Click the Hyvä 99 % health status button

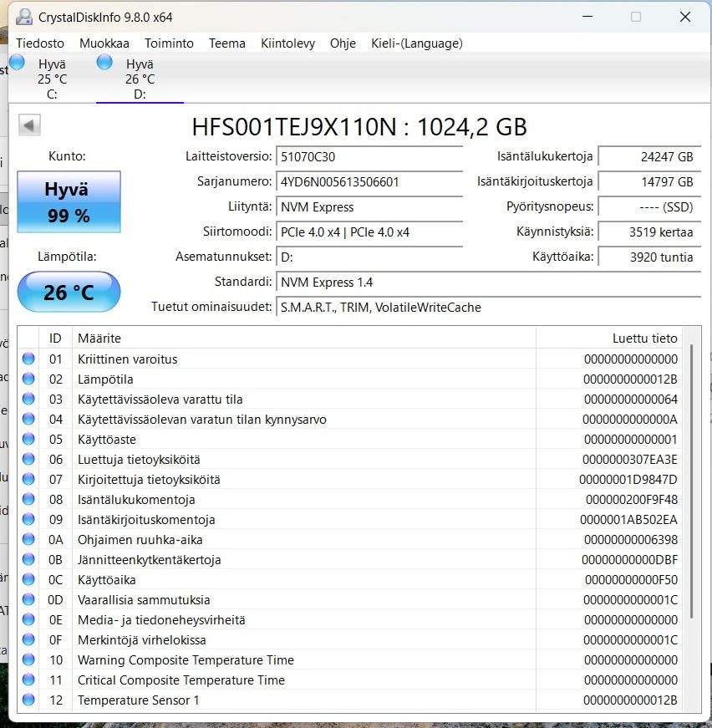[69, 201]
